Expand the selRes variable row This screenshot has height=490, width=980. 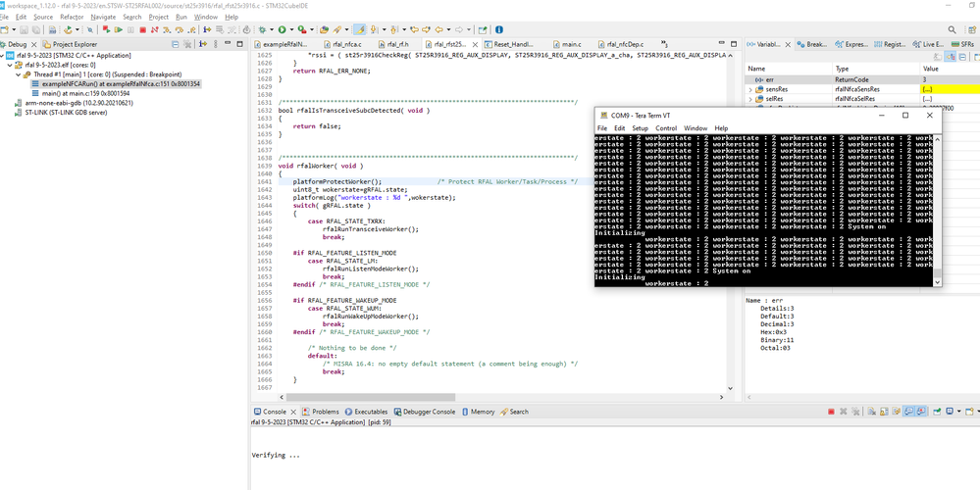[750, 99]
